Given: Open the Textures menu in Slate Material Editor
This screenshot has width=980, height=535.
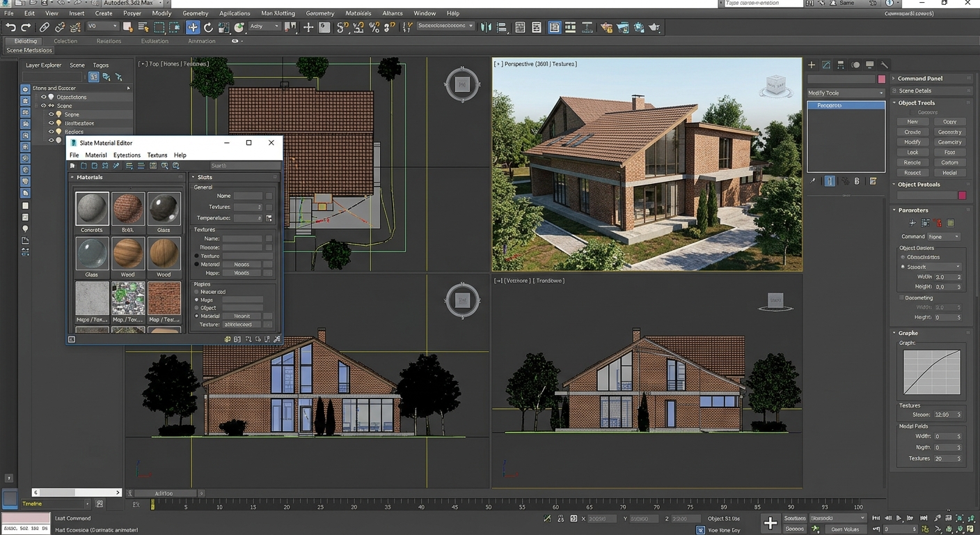Looking at the screenshot, I should tap(157, 155).
